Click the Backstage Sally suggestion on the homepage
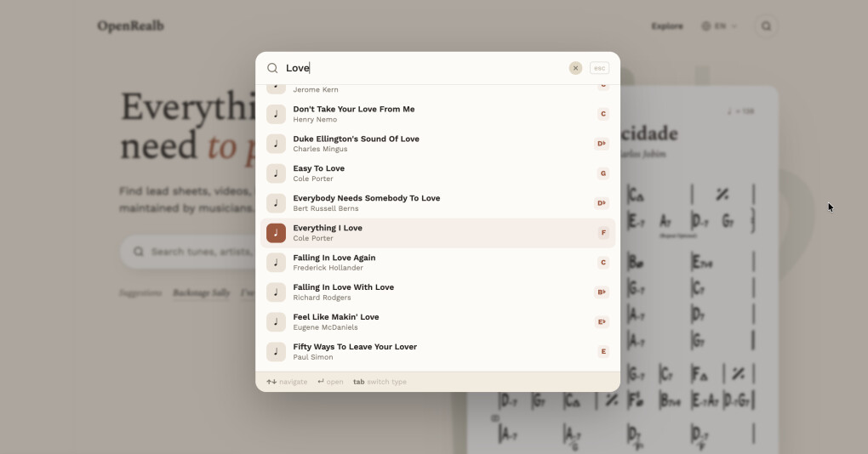This screenshot has height=454, width=868. pos(201,293)
